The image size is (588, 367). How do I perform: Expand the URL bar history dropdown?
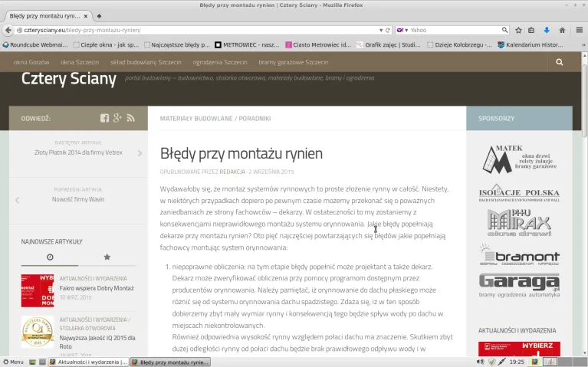click(x=381, y=30)
